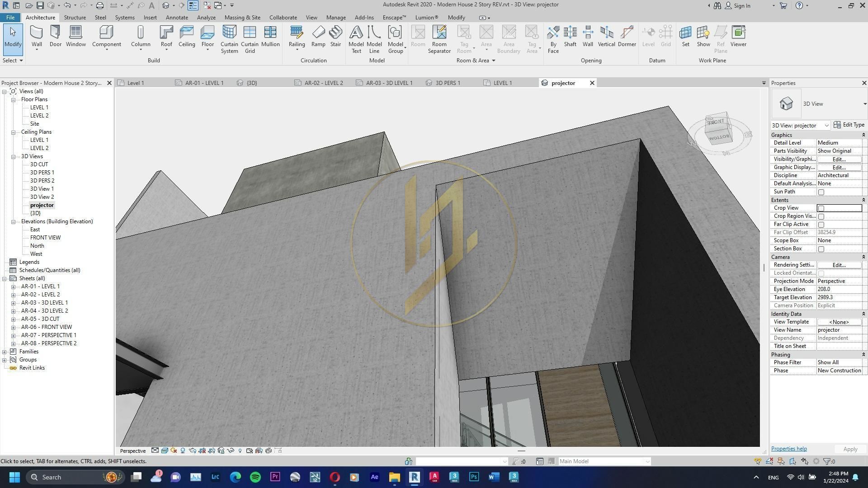This screenshot has height=488, width=868.
Task: Click Edit for Visibility/Graphics overrides
Action: click(x=839, y=159)
